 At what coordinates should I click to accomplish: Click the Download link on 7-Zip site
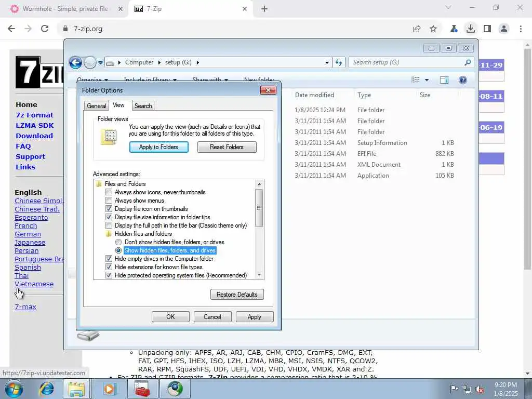34,136
